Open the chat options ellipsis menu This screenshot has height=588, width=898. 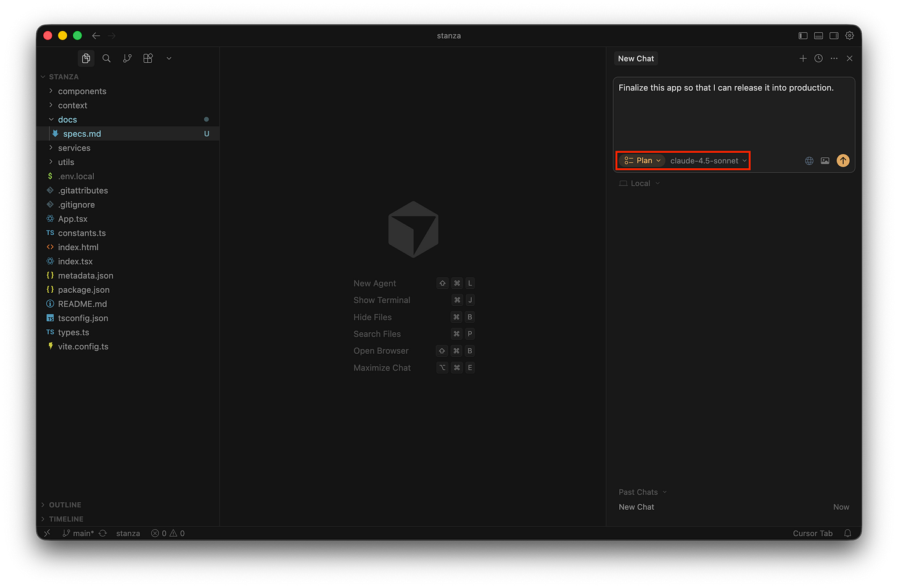pos(834,58)
